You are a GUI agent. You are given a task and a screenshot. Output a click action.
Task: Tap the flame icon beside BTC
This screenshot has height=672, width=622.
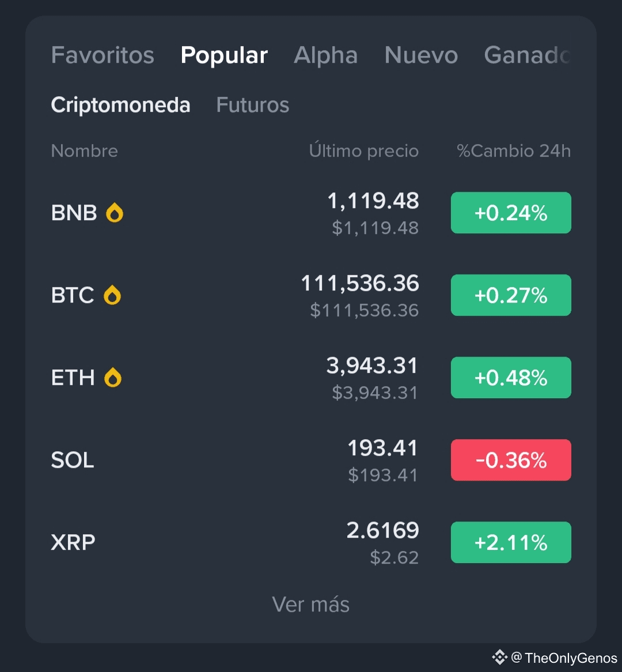[112, 295]
